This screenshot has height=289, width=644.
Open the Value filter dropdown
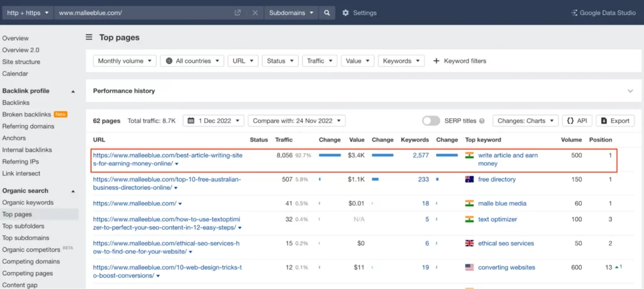[357, 61]
